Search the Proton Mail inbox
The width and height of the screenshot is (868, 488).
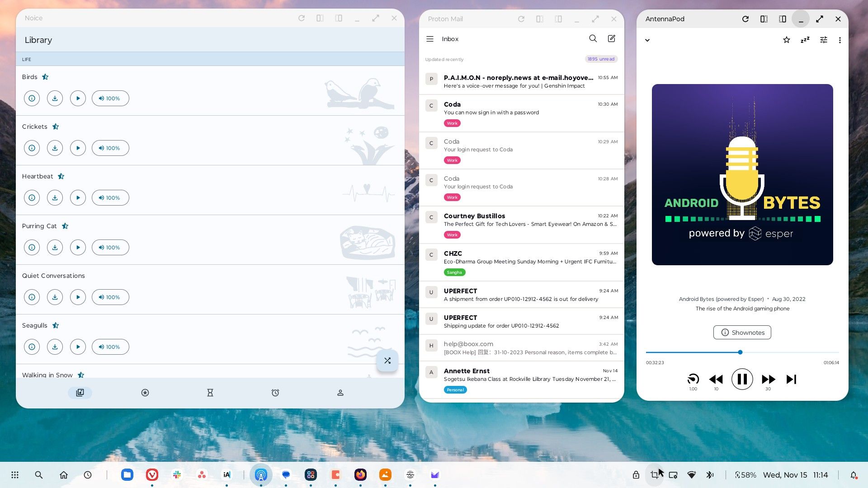(593, 39)
